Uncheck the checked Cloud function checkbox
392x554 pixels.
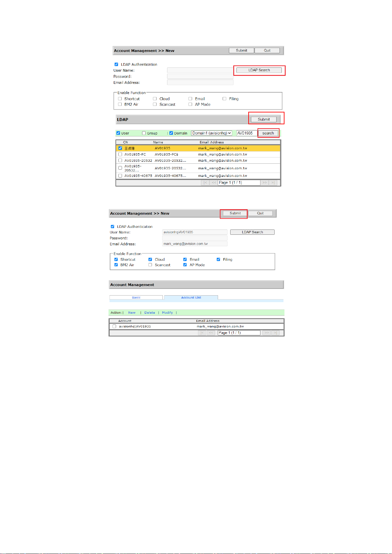point(150,259)
